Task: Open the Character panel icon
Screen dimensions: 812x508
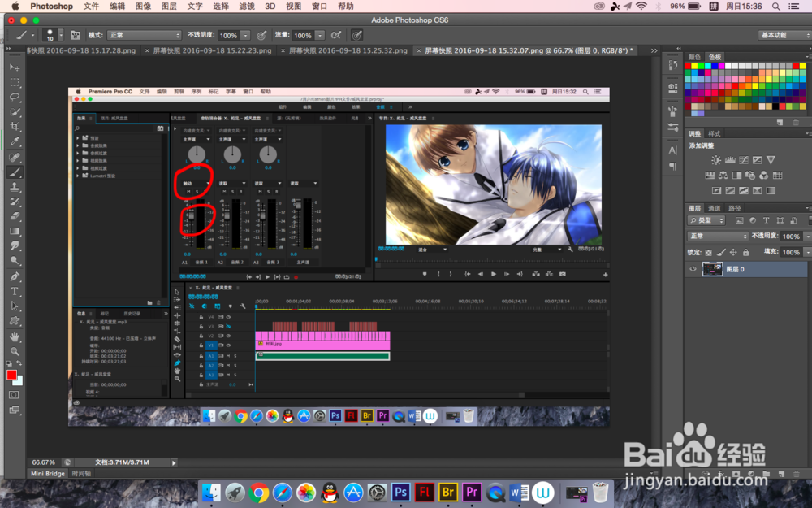Action: pyautogui.click(x=672, y=150)
